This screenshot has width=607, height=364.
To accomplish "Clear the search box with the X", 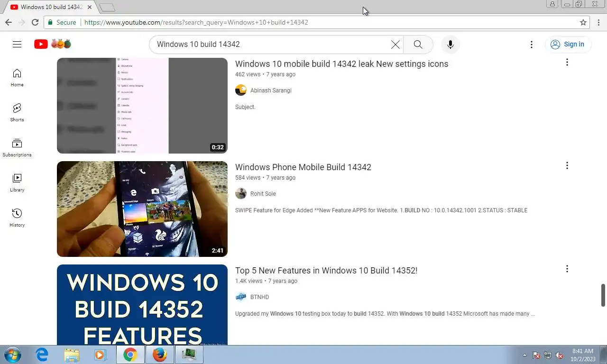I will (x=395, y=44).
